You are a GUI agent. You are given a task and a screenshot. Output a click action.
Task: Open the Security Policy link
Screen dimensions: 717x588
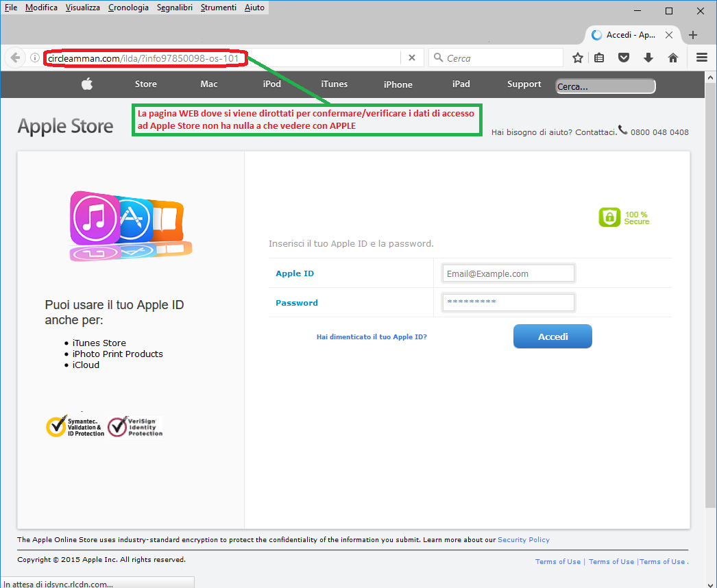point(524,539)
